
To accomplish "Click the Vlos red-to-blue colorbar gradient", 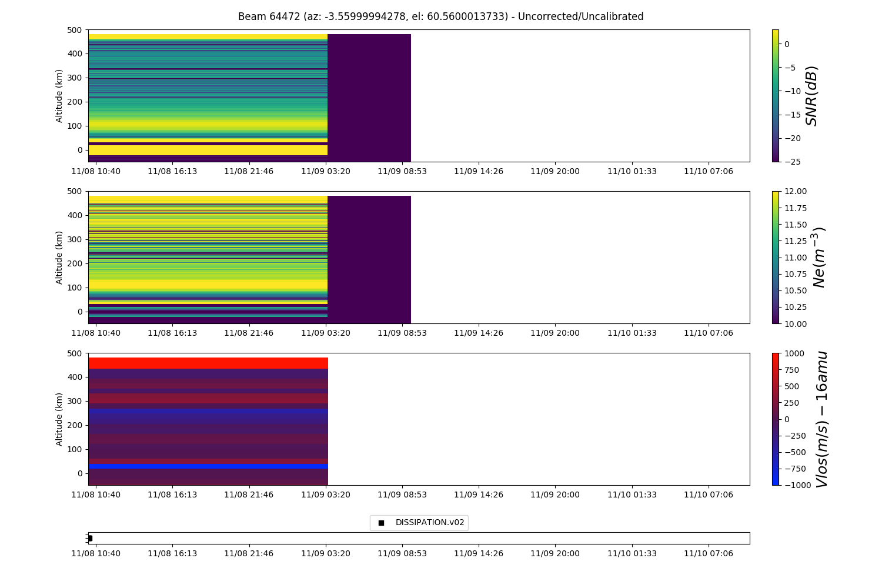I will 775,419.
